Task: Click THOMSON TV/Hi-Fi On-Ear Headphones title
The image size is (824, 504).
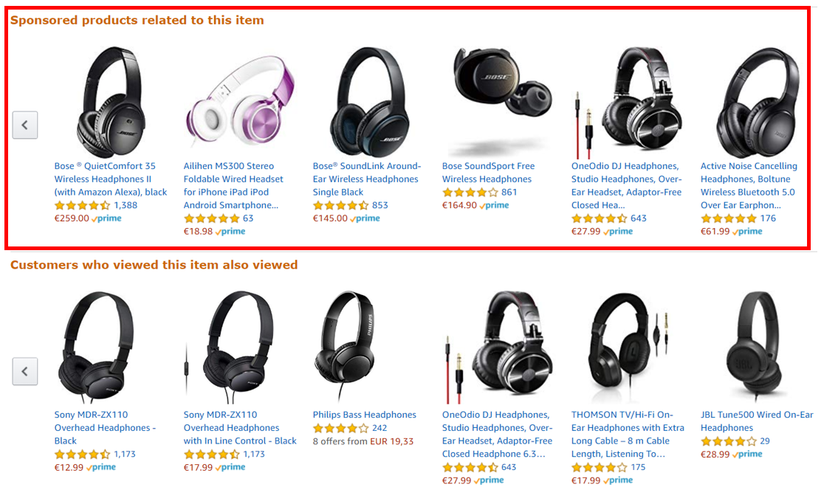Action: [x=628, y=434]
